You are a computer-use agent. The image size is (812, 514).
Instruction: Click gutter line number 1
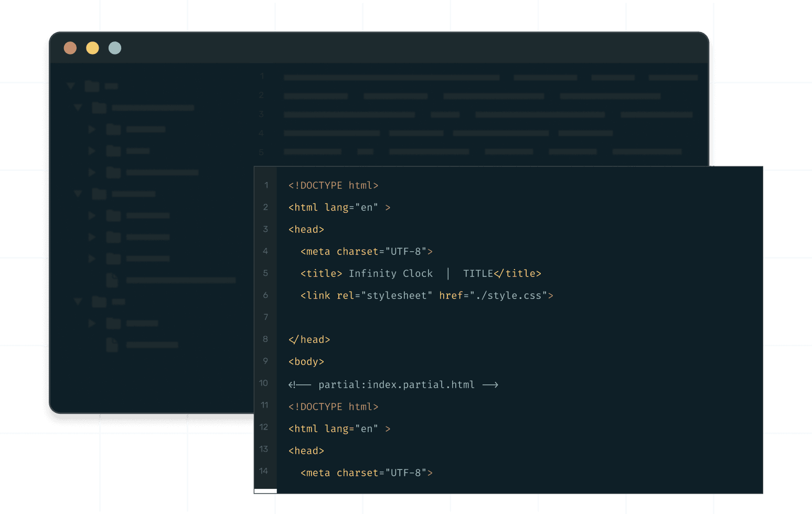266,185
